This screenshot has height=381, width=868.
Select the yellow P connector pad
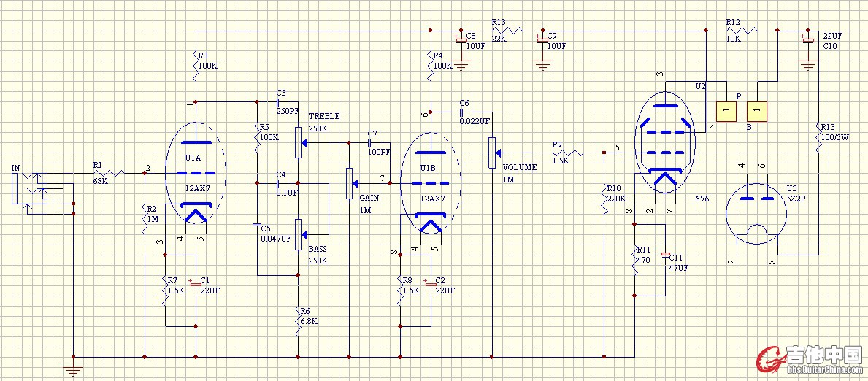tap(725, 111)
